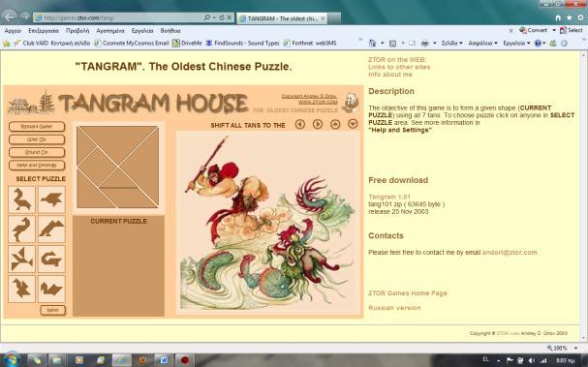
Task: Select the curved arrow shaped puzzle thumbnail
Action: click(51, 260)
